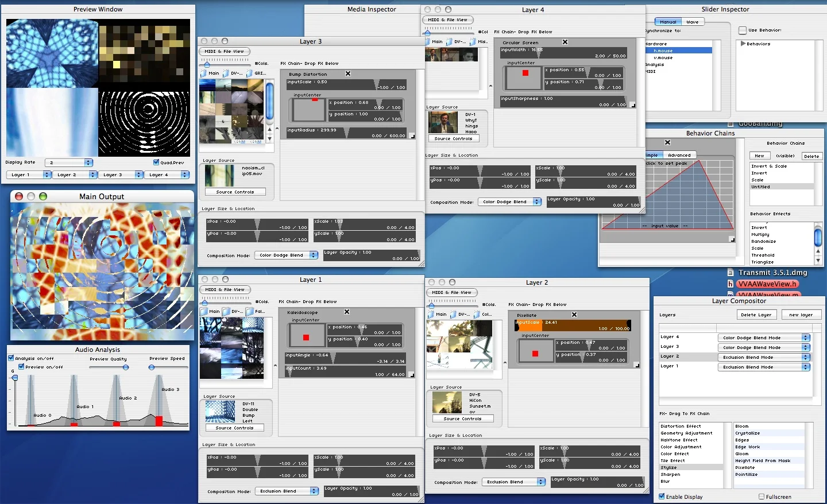Remove the Pixellate effect in Layer 2
Image resolution: width=827 pixels, height=504 pixels.
574,315
